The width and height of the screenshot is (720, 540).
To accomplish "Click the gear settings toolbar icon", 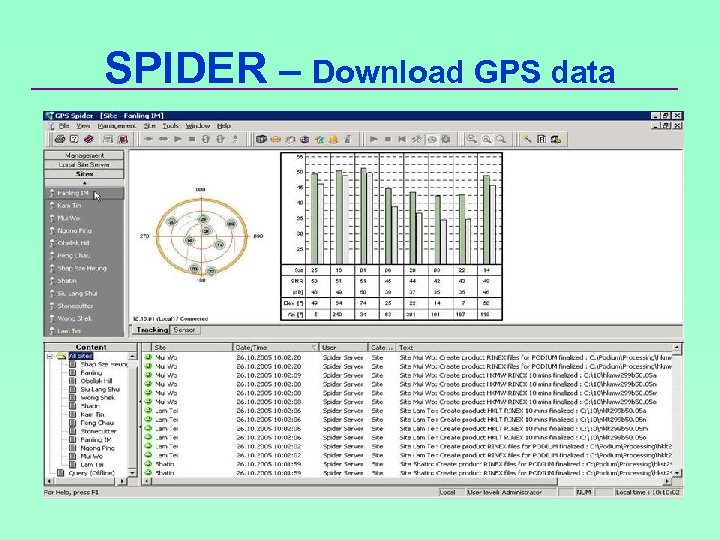I will click(445, 139).
